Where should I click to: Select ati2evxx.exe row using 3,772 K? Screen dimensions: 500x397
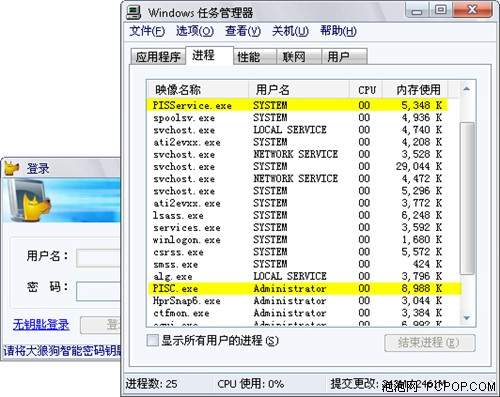click(298, 203)
